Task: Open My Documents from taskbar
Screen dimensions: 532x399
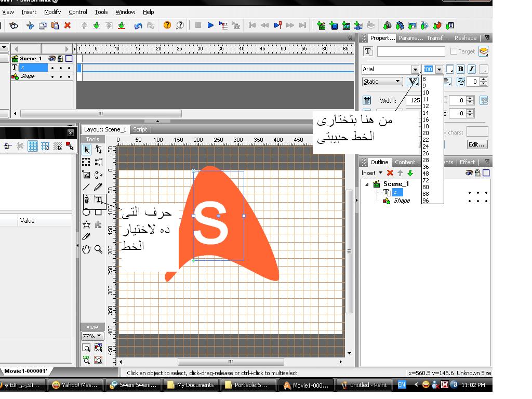Action: pyautogui.click(x=191, y=385)
